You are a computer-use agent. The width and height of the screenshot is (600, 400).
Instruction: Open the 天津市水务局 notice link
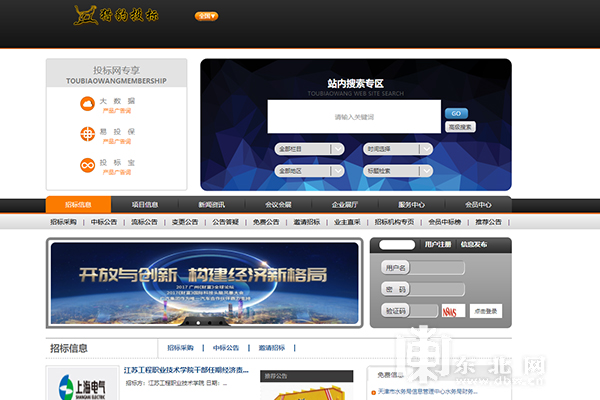pyautogui.click(x=427, y=391)
